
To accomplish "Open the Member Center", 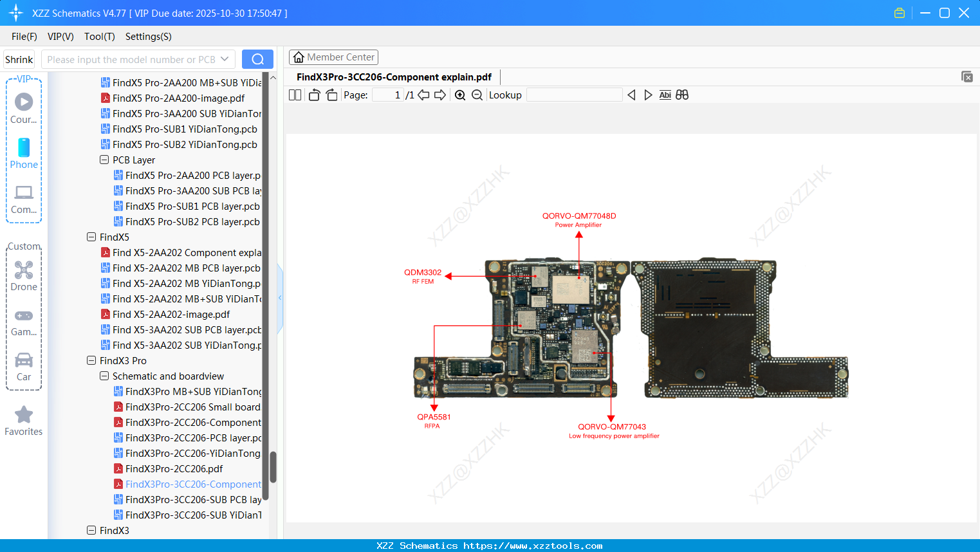I will point(333,57).
